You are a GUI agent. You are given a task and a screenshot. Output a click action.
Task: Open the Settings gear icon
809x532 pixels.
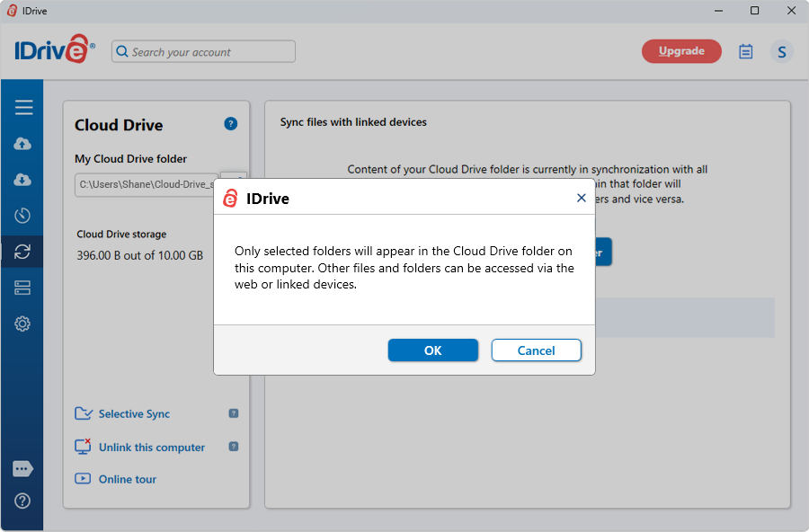point(22,324)
